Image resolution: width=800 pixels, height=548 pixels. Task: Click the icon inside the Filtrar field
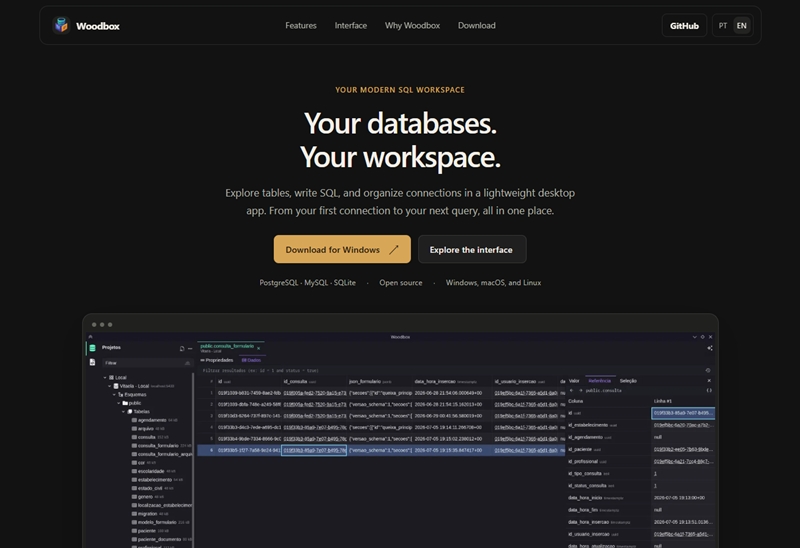187,363
